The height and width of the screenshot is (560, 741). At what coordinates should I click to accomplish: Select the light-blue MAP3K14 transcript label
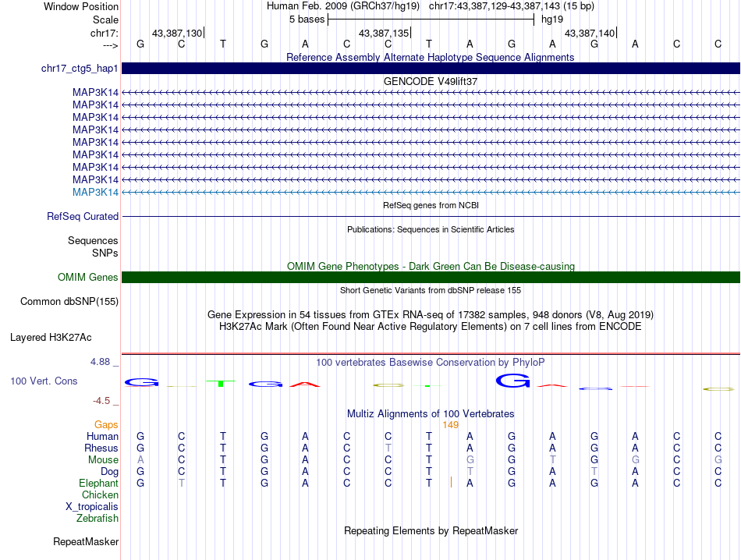click(x=95, y=193)
